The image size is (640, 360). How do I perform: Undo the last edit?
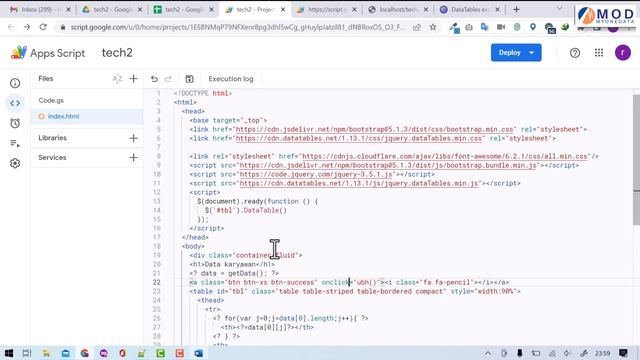pos(154,79)
